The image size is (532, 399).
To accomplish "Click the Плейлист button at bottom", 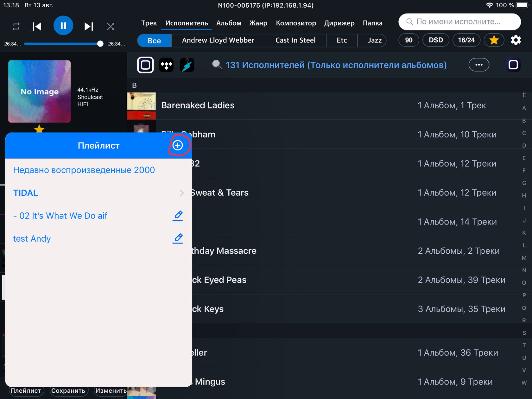I will click(26, 391).
